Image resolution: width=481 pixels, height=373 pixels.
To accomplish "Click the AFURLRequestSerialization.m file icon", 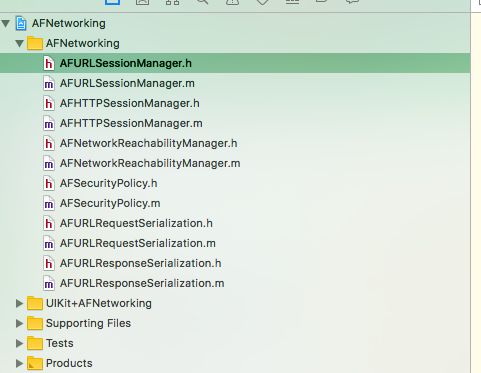I will tap(49, 243).
